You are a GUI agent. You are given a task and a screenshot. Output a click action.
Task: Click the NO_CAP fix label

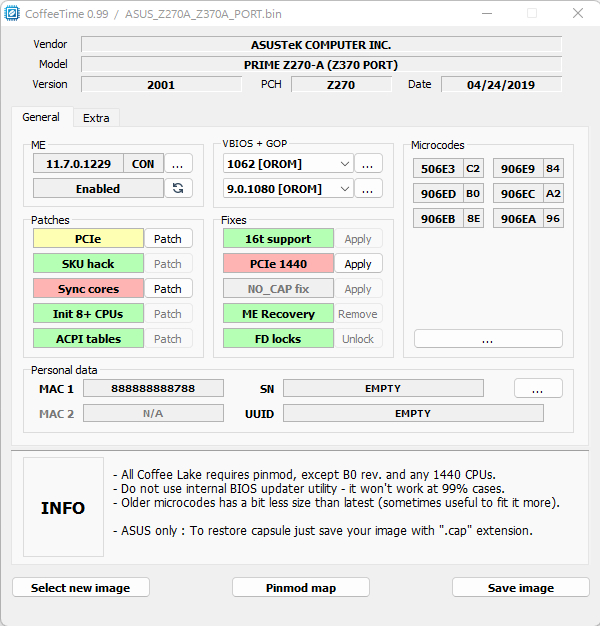278,289
